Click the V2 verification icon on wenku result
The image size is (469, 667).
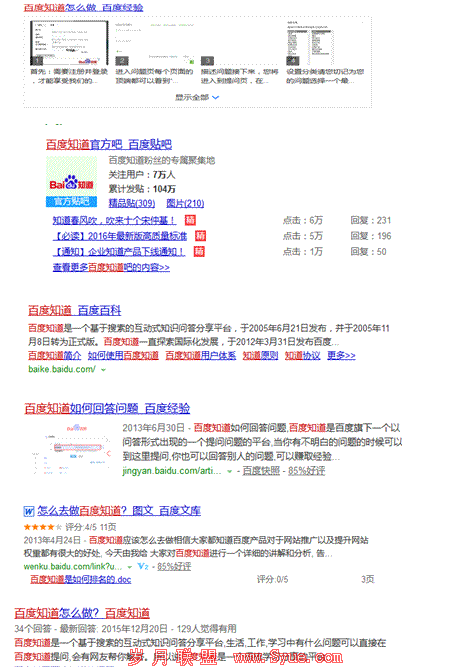pos(143,567)
